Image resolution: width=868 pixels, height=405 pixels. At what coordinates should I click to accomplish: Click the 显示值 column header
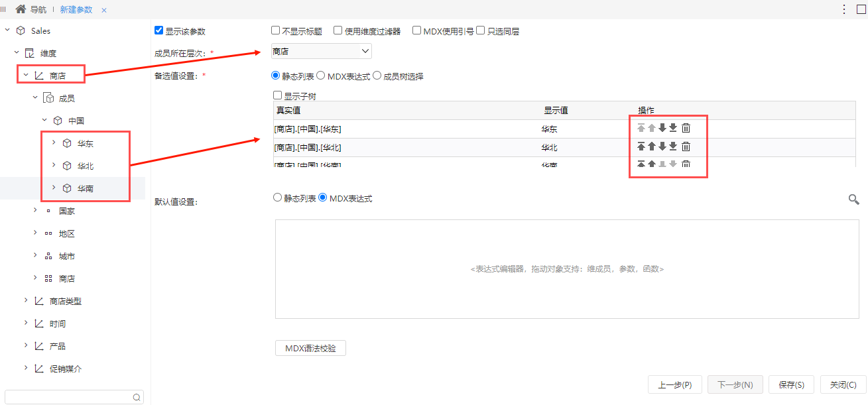point(556,110)
